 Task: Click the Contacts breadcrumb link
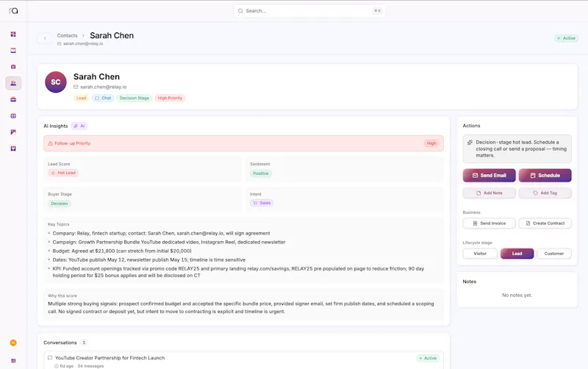67,35
